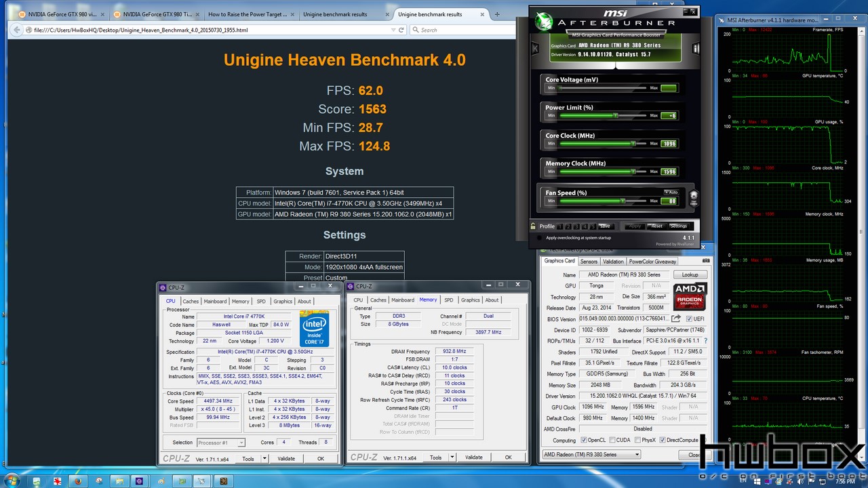
Task: Open the Afterburner info (i) panel button
Action: pyautogui.click(x=696, y=49)
